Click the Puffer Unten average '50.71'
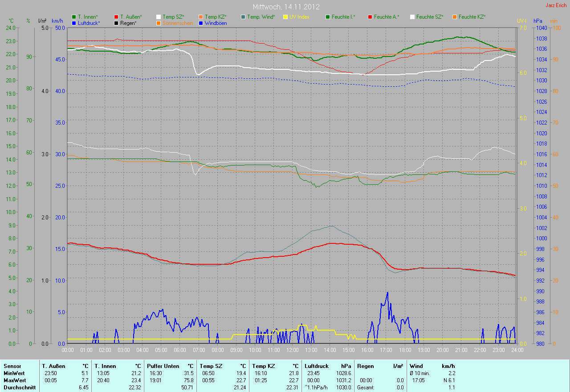 (187, 388)
